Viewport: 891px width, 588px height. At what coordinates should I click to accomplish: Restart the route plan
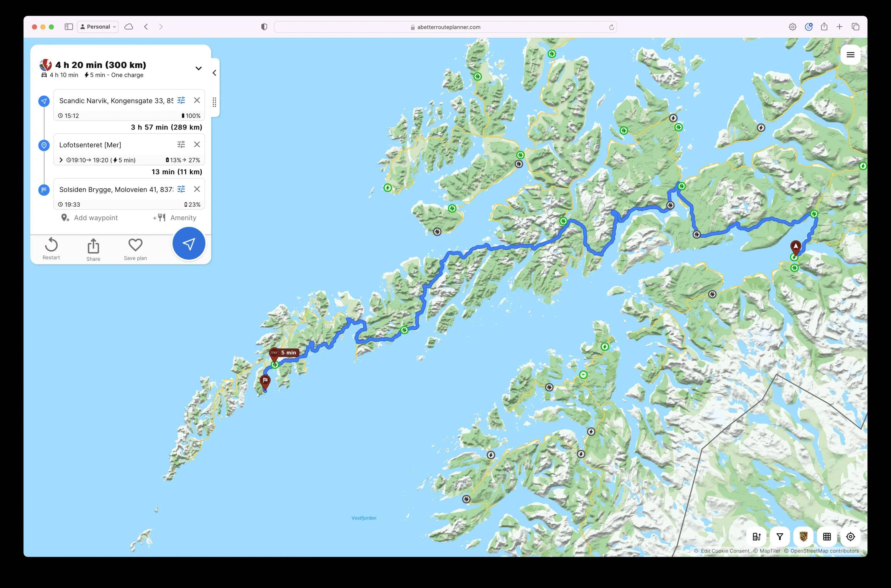coord(51,249)
